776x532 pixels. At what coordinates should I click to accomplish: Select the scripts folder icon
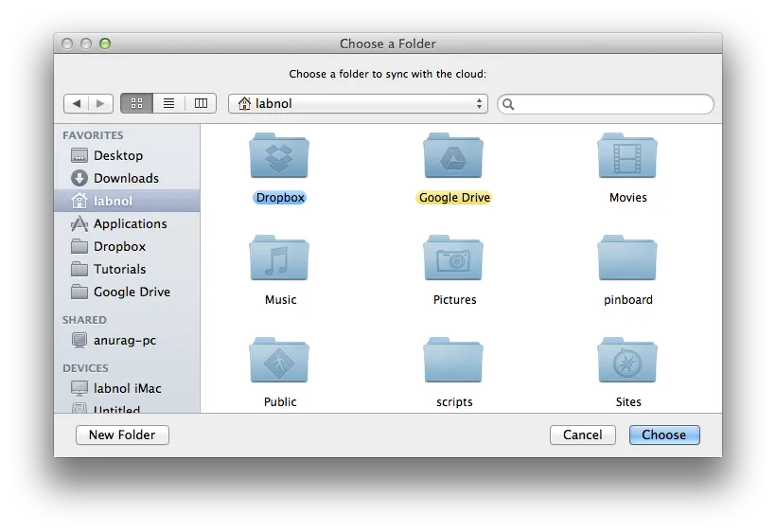coord(453,361)
